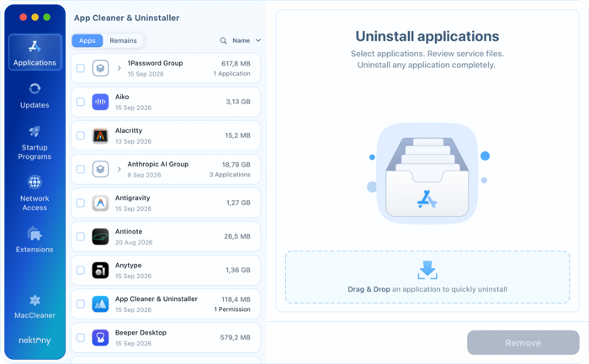Image resolution: width=589 pixels, height=364 pixels.
Task: Check the Aiko checkbox
Action: click(x=81, y=102)
